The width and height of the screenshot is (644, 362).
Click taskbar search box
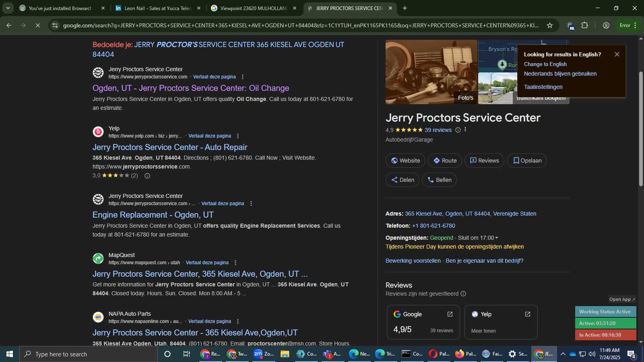coord(89,354)
